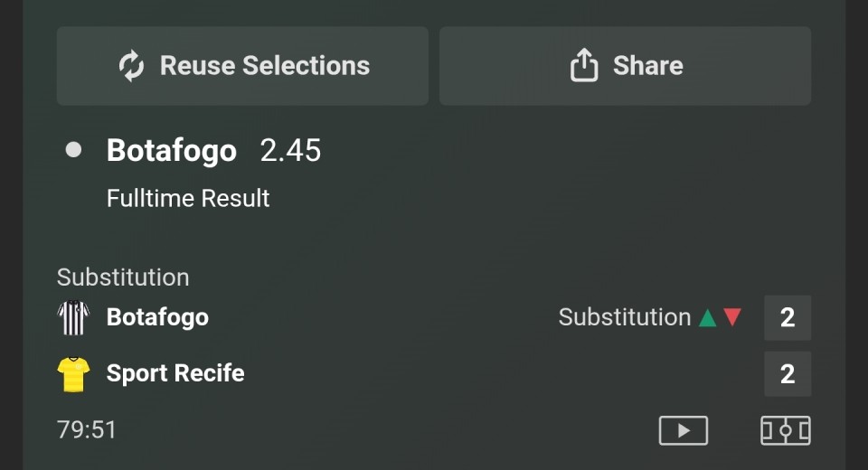This screenshot has width=868, height=470.
Task: Click the Botafogo striped jersey icon
Action: tap(73, 317)
